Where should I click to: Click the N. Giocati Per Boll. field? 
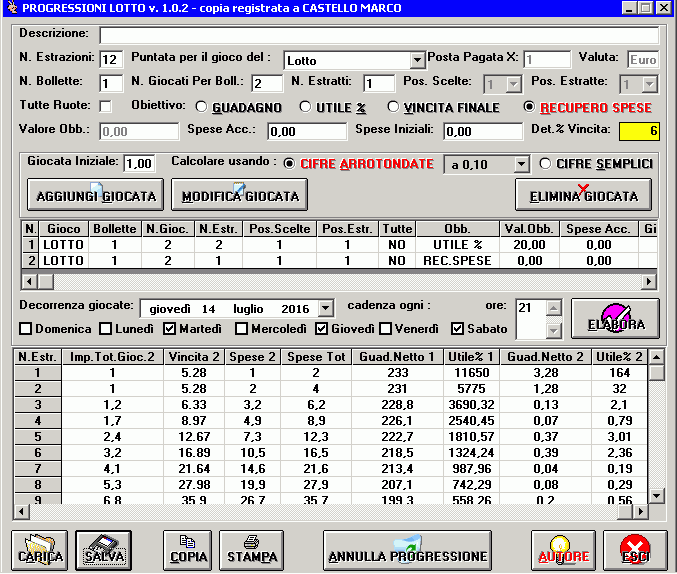pos(267,83)
